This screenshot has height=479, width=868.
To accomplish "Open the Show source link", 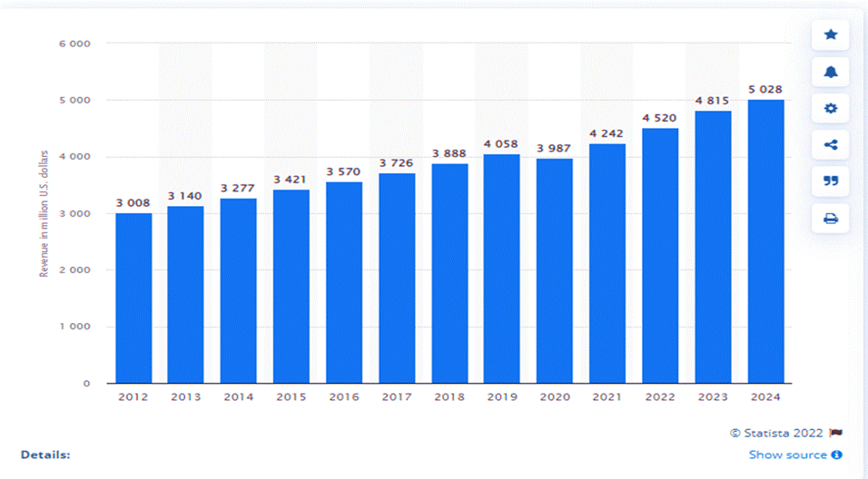I will [788, 455].
